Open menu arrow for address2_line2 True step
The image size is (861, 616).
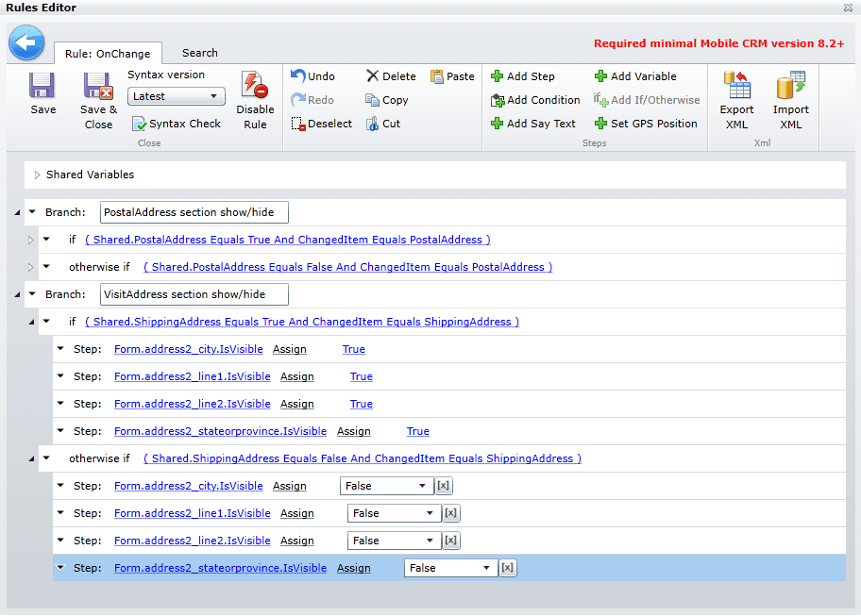(61, 403)
